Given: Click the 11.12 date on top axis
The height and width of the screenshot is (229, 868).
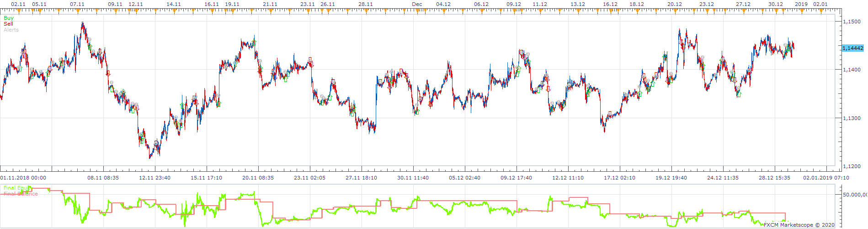Looking at the screenshot, I should (x=540, y=4).
